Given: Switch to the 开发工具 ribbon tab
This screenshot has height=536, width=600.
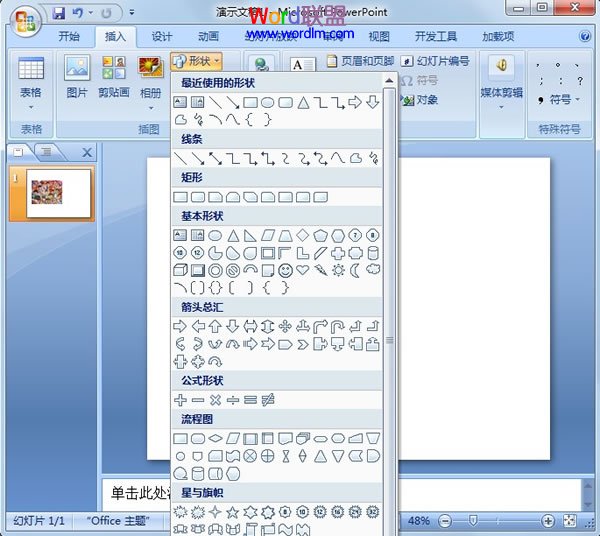Looking at the screenshot, I should point(435,37).
